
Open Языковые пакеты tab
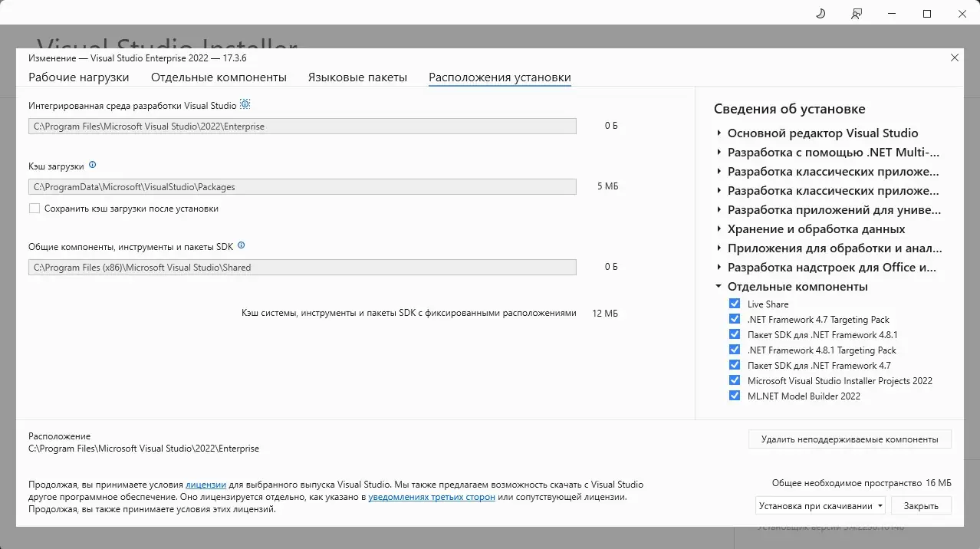click(x=357, y=77)
